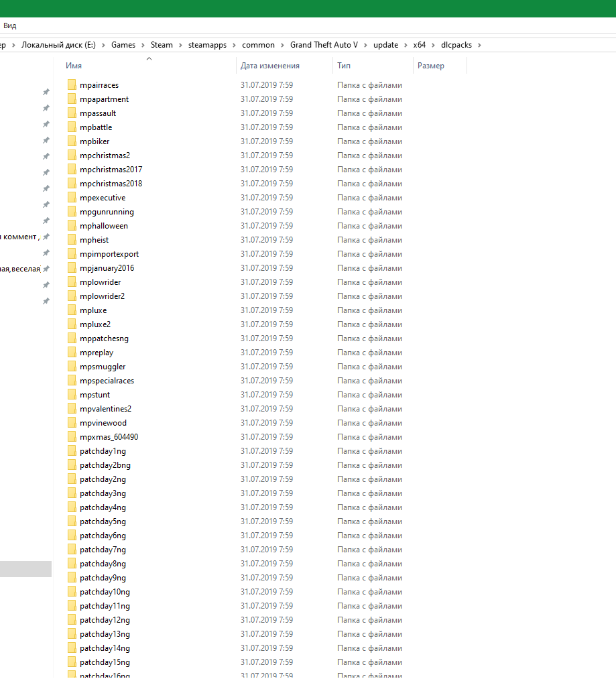Switch to the Вид ribbon tab
The image size is (616, 679).
9,25
